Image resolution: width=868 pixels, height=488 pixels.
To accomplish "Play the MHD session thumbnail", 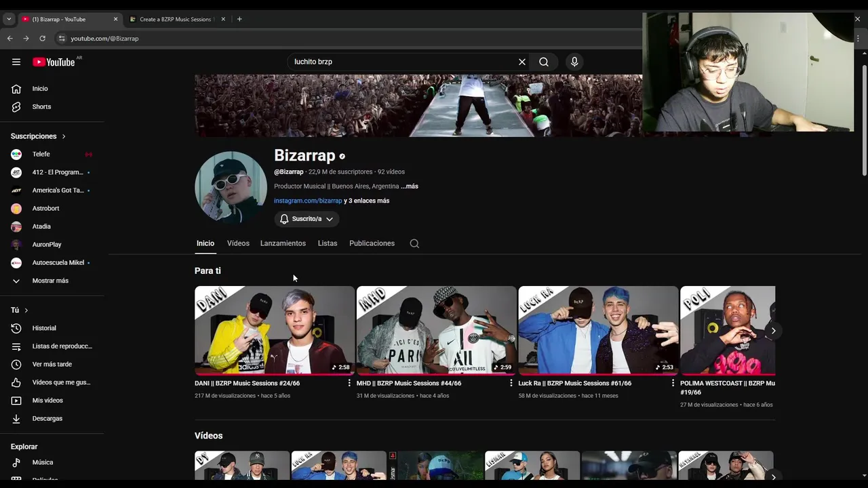I will (x=436, y=331).
